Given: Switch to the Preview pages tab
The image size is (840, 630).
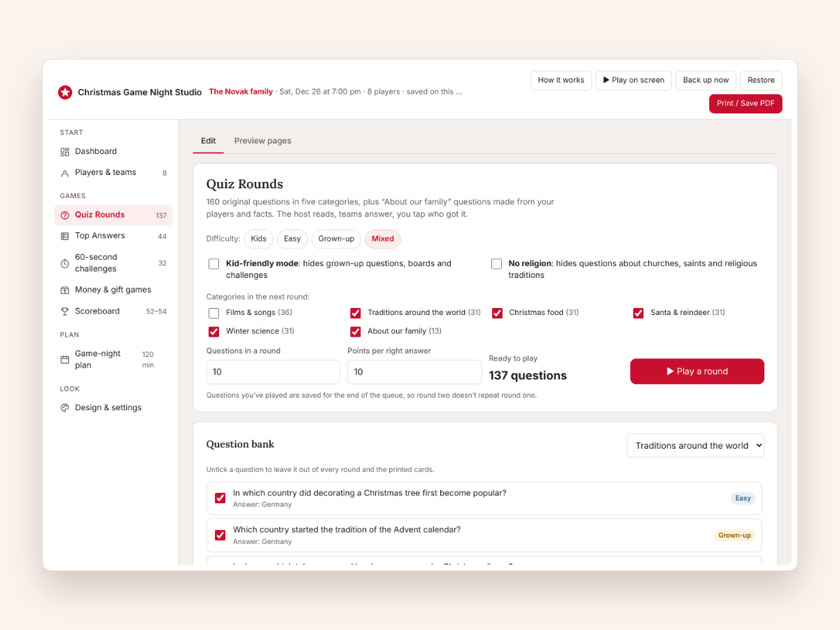Looking at the screenshot, I should point(262,141).
